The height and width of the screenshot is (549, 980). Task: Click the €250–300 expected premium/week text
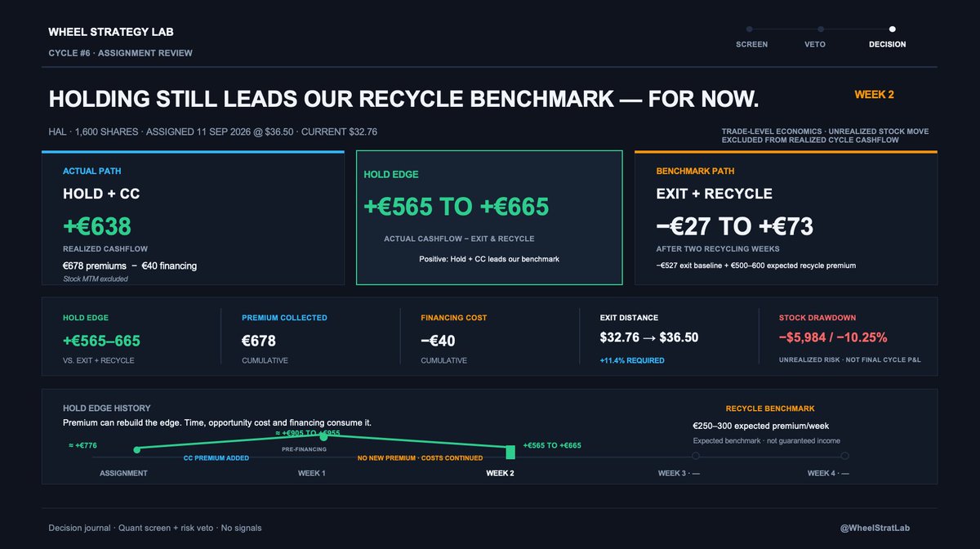pos(761,426)
